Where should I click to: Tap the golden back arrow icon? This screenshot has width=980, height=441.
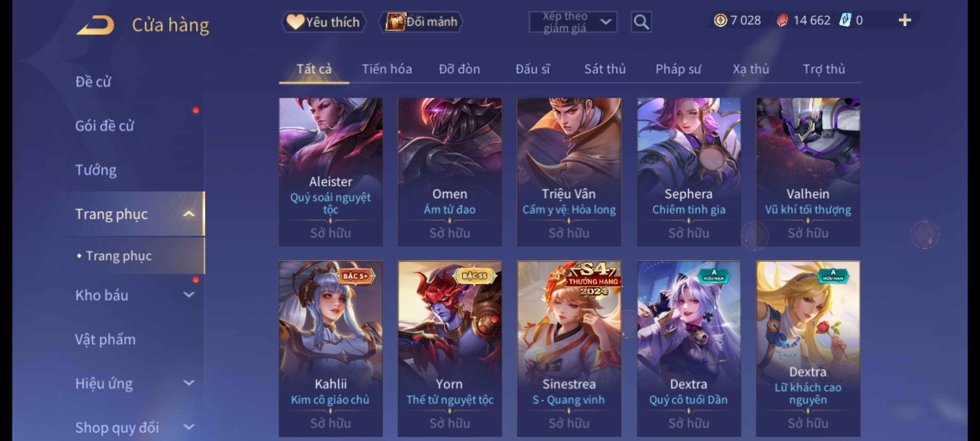[x=95, y=25]
